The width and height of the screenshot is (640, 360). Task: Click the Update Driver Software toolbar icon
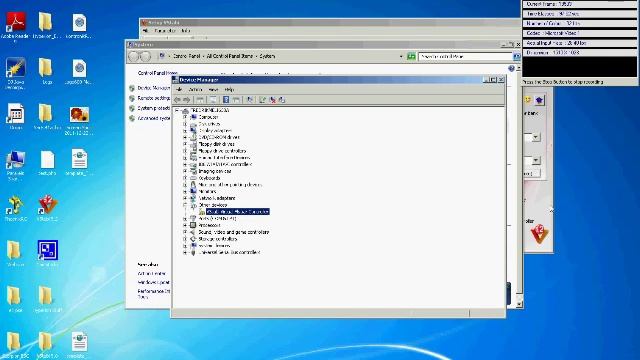point(262,100)
